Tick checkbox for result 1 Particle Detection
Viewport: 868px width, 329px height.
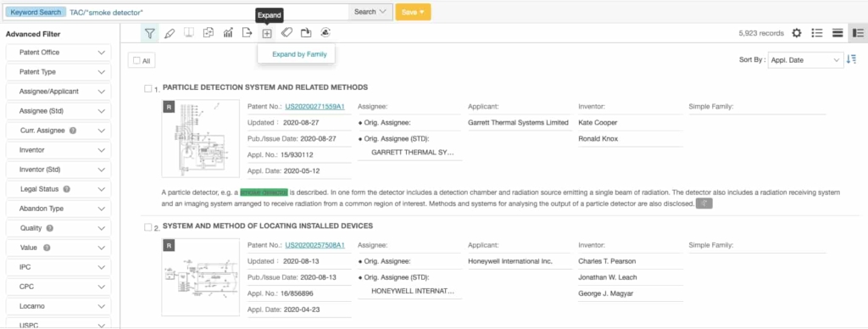[147, 88]
